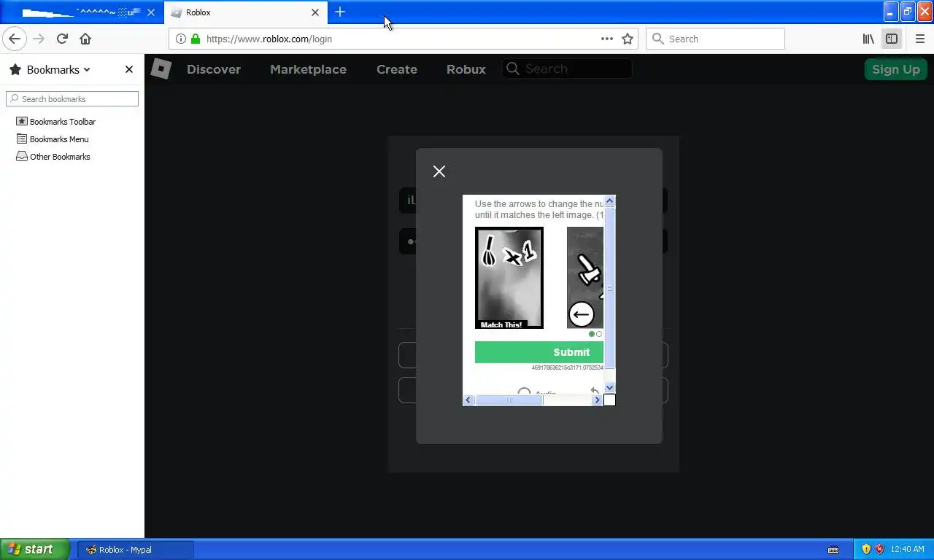Close the Roblox tab
This screenshot has height=560, width=934.
tap(315, 12)
